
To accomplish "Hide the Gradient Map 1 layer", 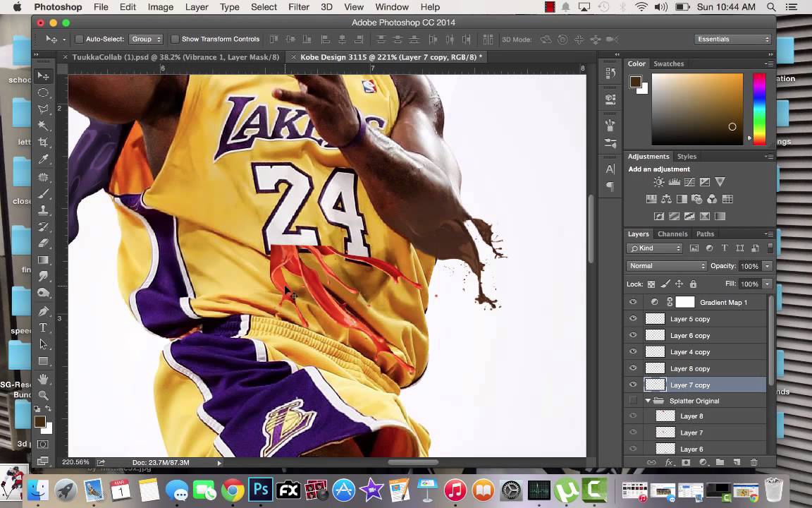I will [x=633, y=302].
